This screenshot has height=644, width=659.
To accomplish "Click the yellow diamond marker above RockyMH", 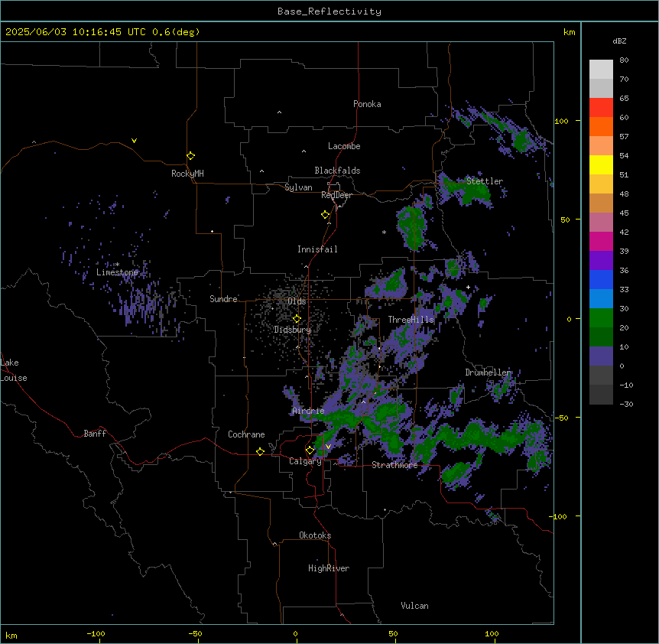I will coord(190,156).
